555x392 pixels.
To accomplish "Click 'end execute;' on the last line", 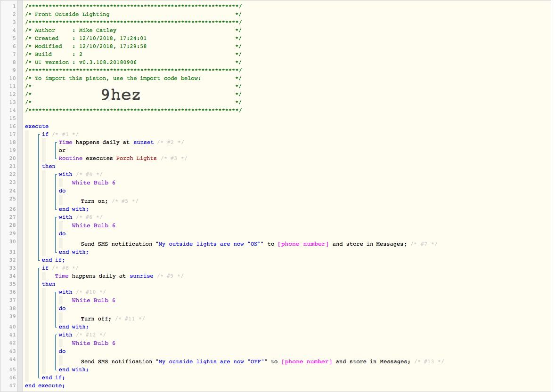I will pyautogui.click(x=45, y=385).
